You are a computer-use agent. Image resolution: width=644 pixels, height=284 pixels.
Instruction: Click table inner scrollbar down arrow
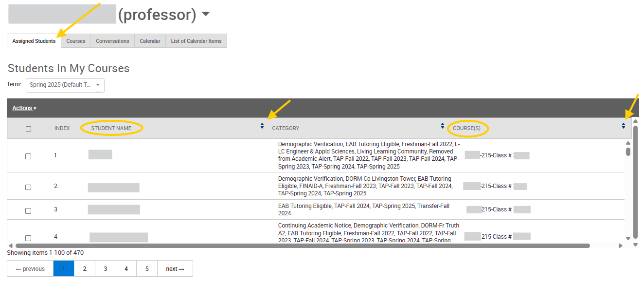tap(628, 238)
